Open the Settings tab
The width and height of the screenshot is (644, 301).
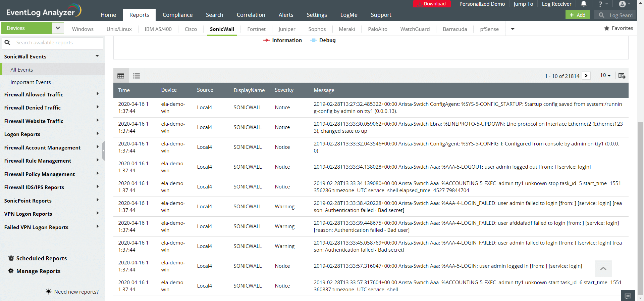[317, 15]
